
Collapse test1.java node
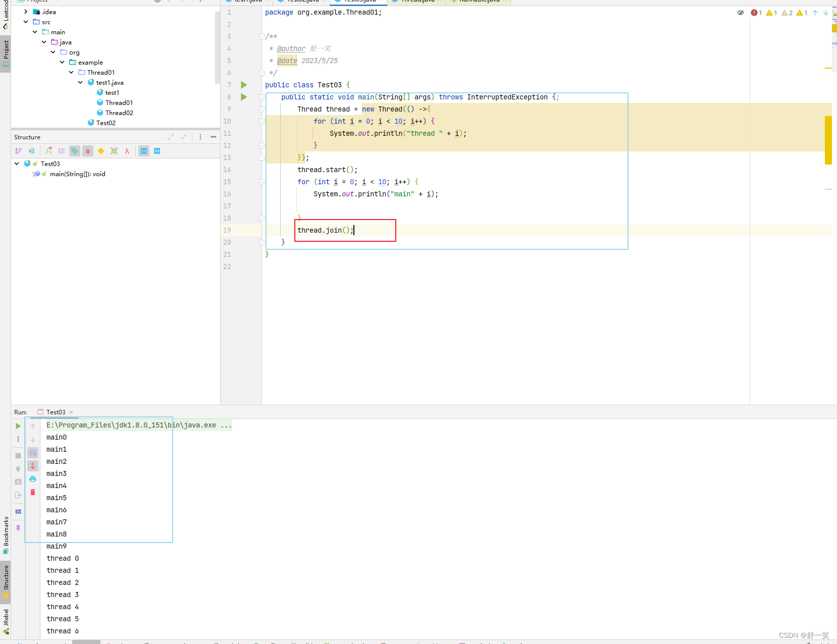pos(80,82)
